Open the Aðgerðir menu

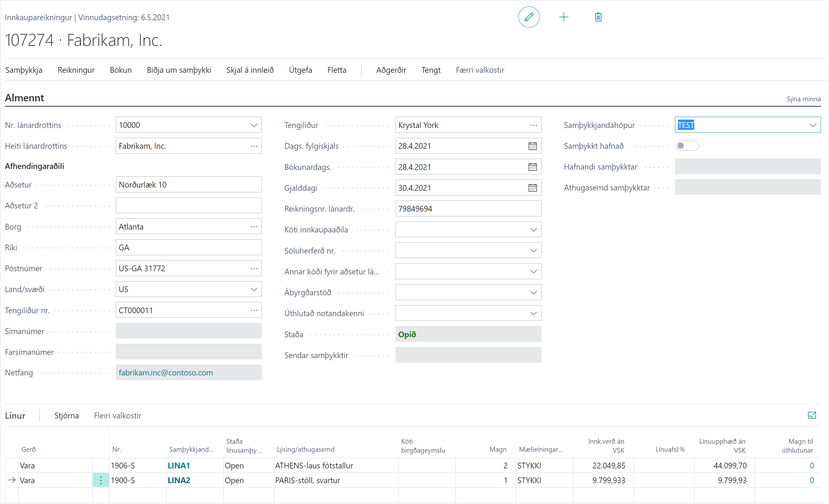pyautogui.click(x=391, y=70)
